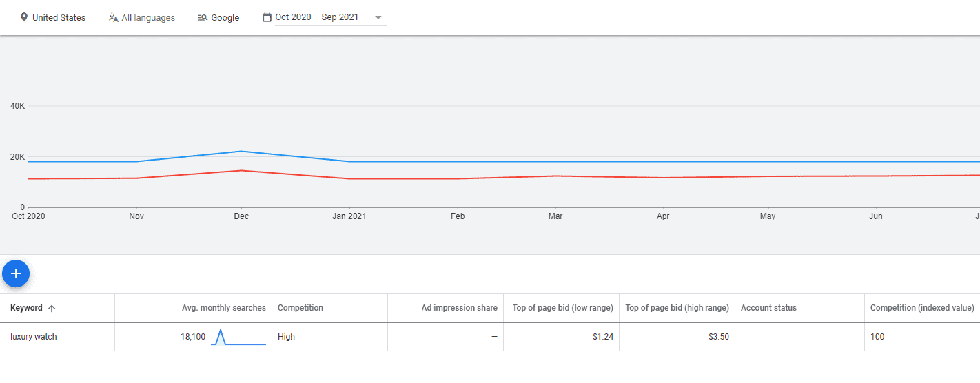
Task: Click the Ad impression share column header
Action: pyautogui.click(x=459, y=308)
